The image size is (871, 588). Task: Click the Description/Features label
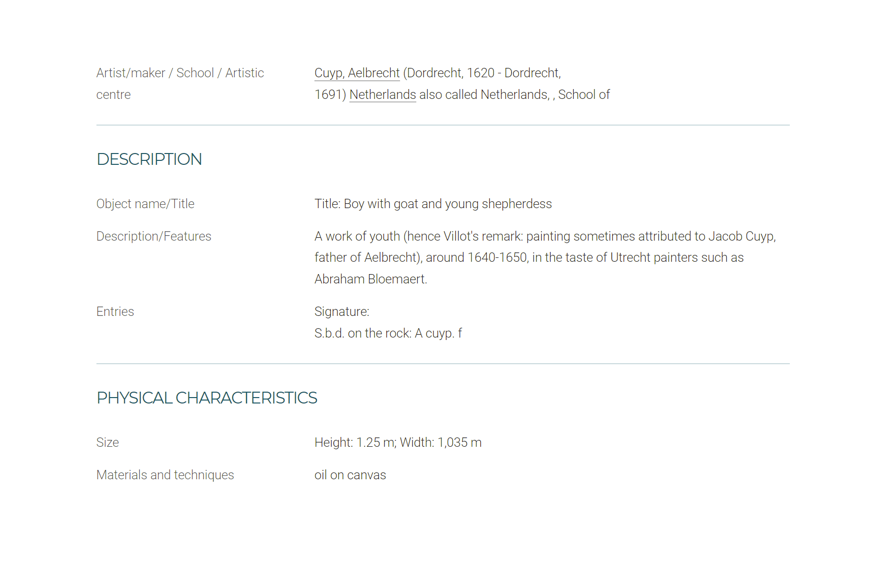154,236
